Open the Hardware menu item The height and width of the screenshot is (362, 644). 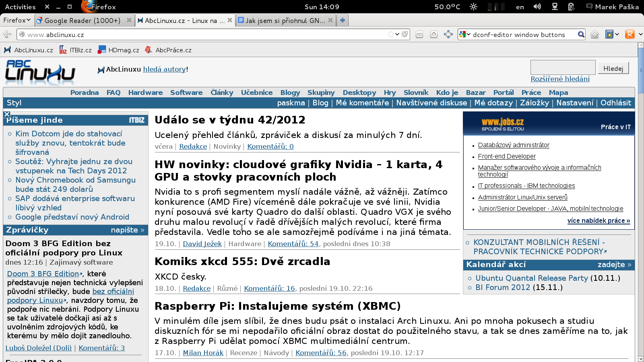click(145, 93)
